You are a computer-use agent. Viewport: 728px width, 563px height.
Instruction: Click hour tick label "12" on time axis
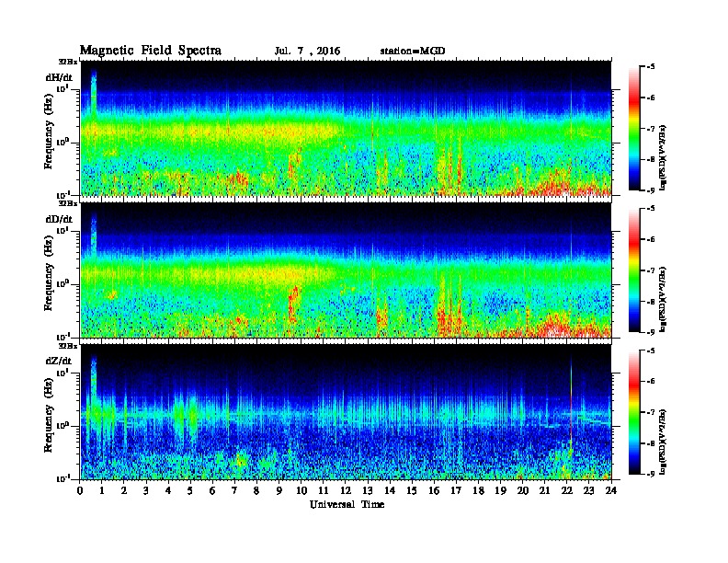[346, 491]
